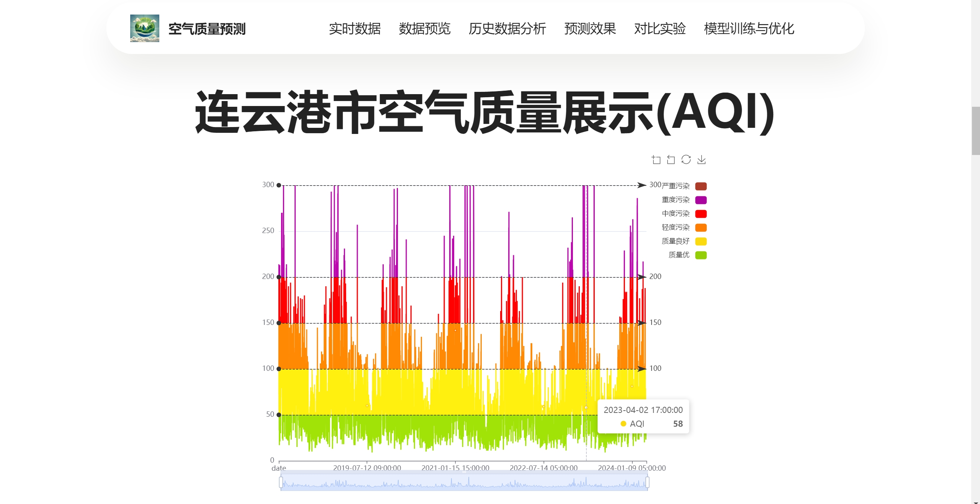This screenshot has width=980, height=504.
Task: Click the 空气质量预测 site title
Action: point(207,29)
